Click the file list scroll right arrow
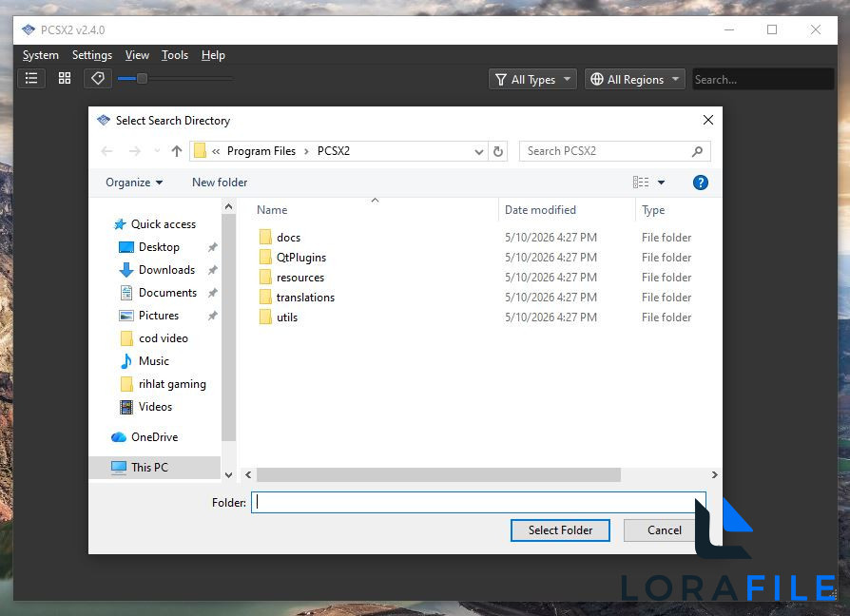The width and height of the screenshot is (850, 616). click(714, 475)
